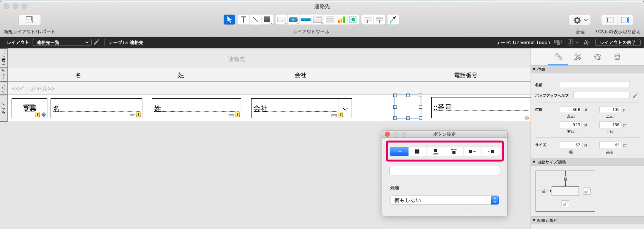Open the 連絡先一覧 layout dropdown
Image resolution: width=644 pixels, height=229 pixels.
tap(62, 42)
